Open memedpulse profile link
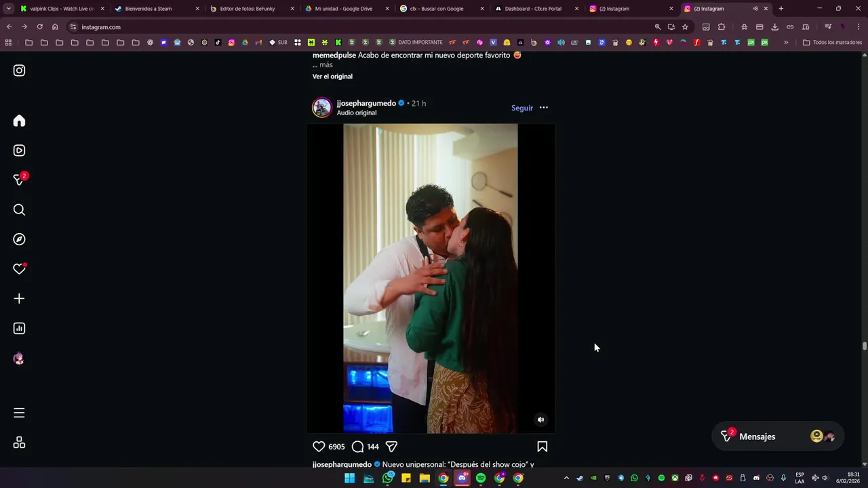Viewport: 868px width, 488px height. (x=334, y=55)
